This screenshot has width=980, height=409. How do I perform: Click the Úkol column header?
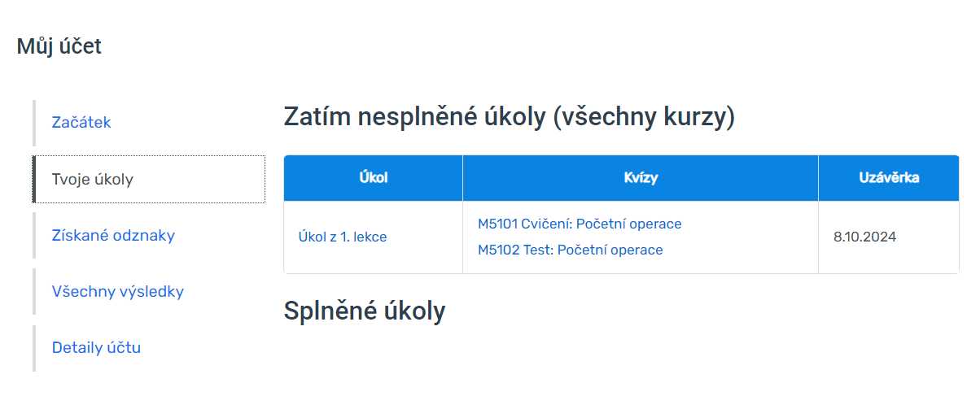373,178
